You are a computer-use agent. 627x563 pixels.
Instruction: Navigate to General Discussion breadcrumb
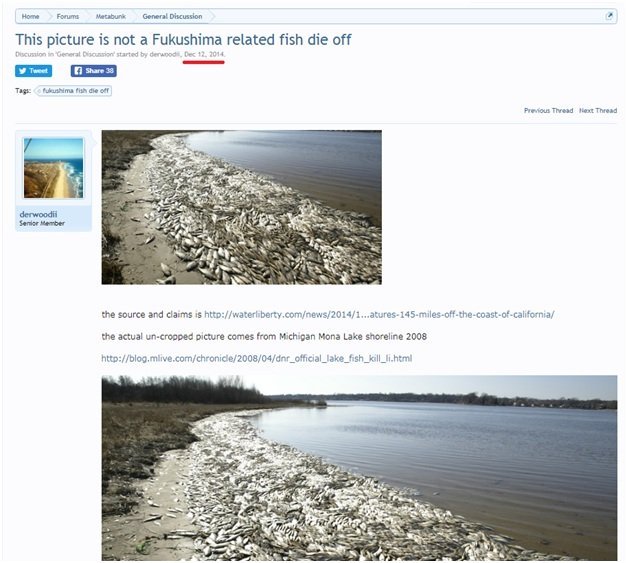pos(172,16)
